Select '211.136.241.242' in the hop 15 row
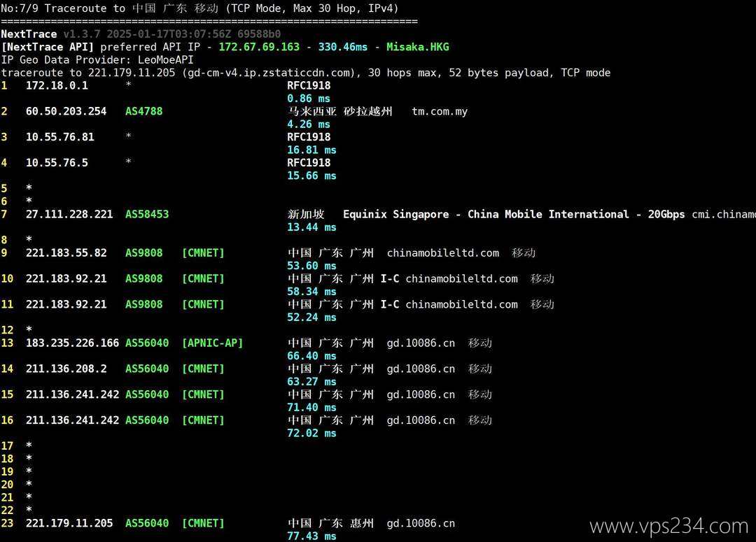Viewport: 756px width, 542px height. point(72,394)
